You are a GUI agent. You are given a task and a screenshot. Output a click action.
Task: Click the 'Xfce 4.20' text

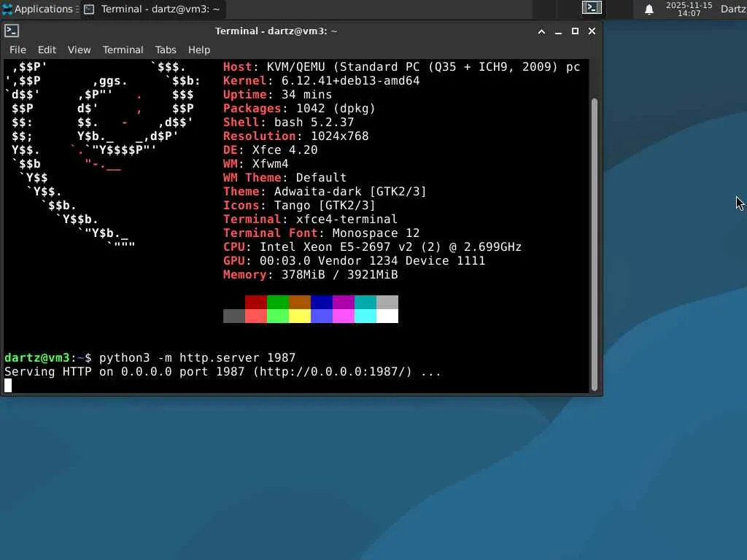click(x=285, y=149)
